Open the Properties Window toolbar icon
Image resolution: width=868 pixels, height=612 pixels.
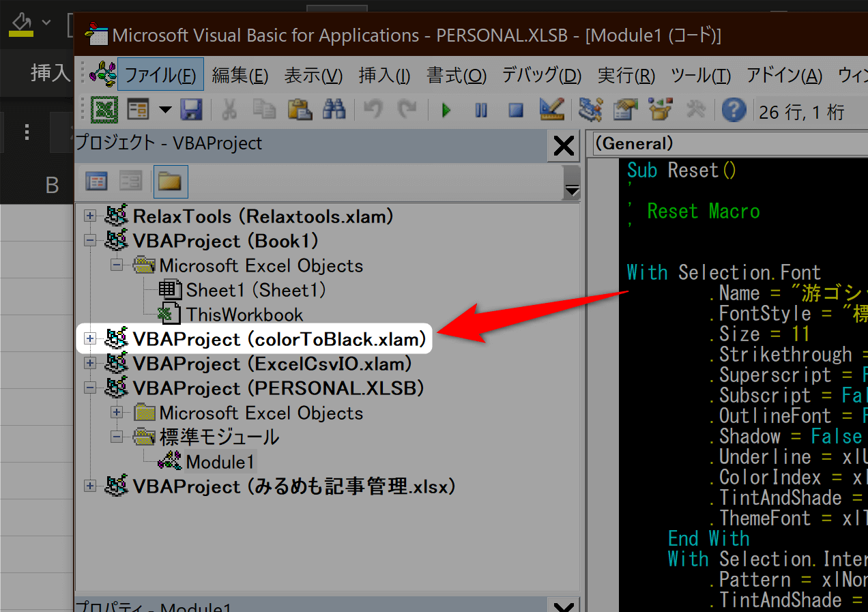tap(624, 109)
